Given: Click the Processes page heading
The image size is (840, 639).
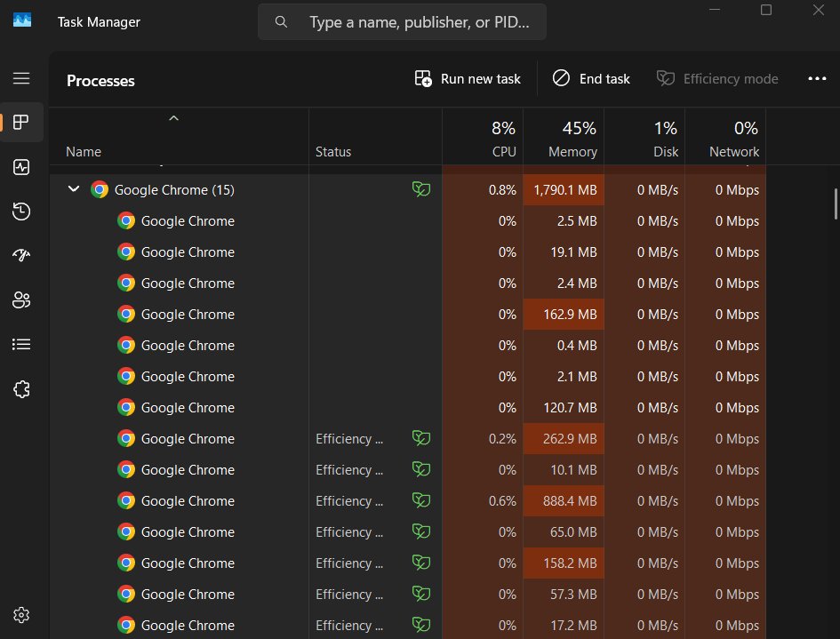Looking at the screenshot, I should (x=100, y=81).
